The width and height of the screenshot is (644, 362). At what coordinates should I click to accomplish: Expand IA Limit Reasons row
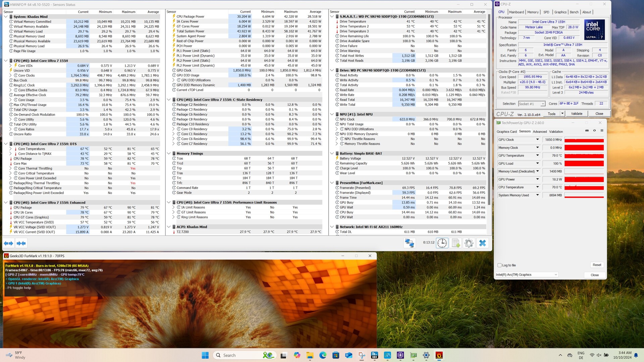pyautogui.click(x=173, y=207)
